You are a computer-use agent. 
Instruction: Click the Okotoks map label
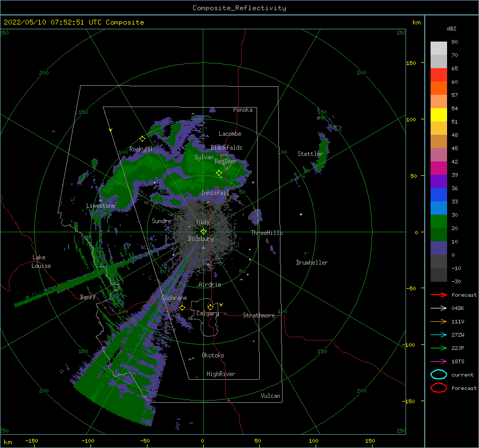(x=213, y=355)
